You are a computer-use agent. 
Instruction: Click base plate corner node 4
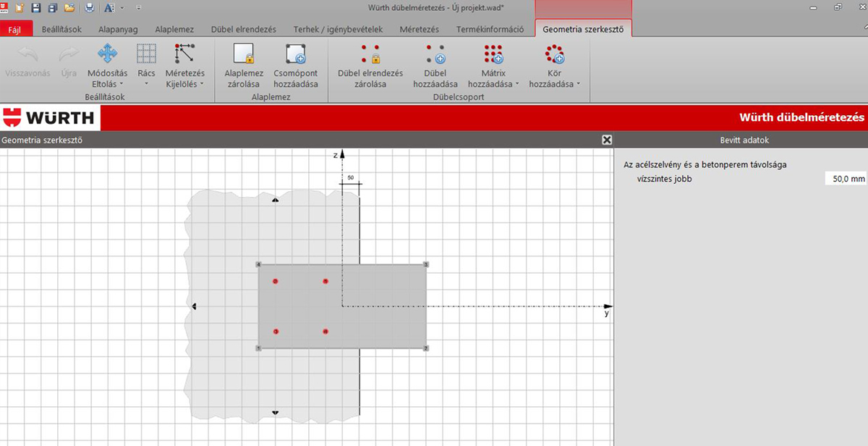[258, 264]
